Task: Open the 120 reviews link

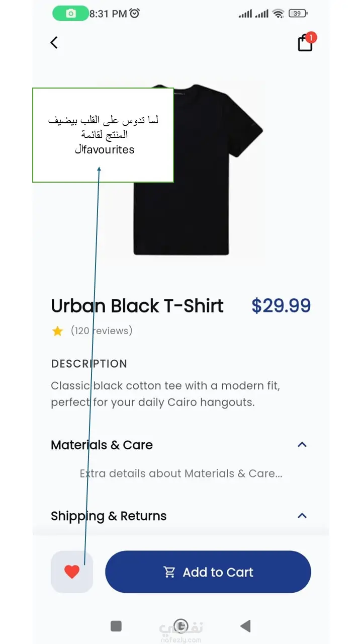Action: click(102, 331)
